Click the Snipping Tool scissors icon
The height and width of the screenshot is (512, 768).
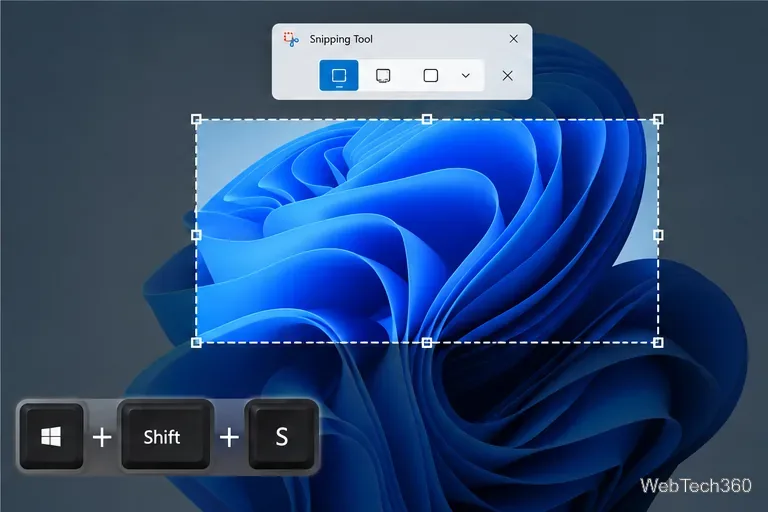coord(291,39)
